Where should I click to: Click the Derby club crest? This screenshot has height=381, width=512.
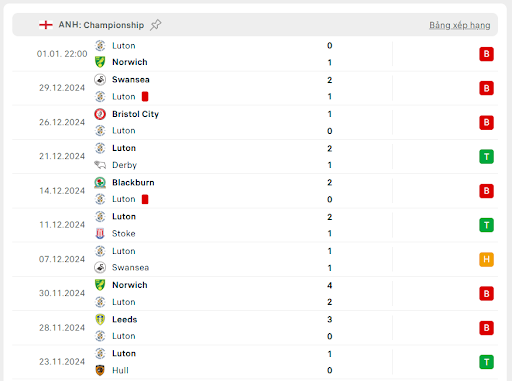tap(100, 165)
